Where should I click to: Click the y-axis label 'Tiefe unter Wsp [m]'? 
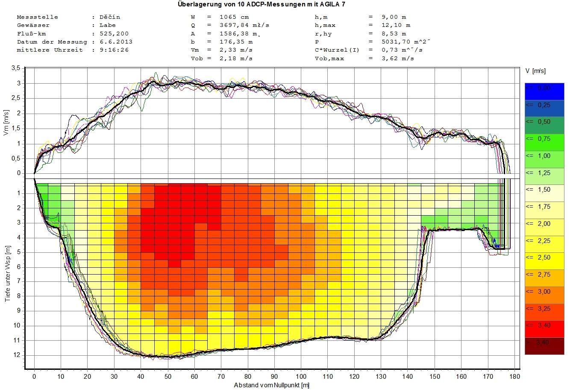pos(7,274)
